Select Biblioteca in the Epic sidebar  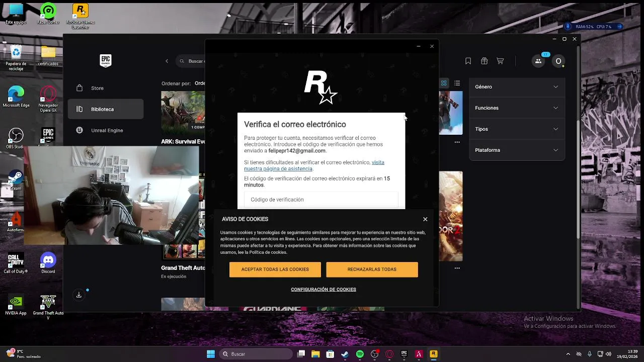106,109
